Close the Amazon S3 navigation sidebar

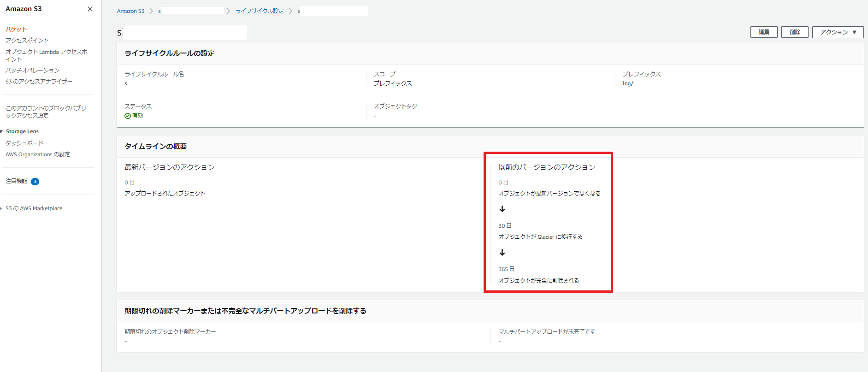pos(90,9)
